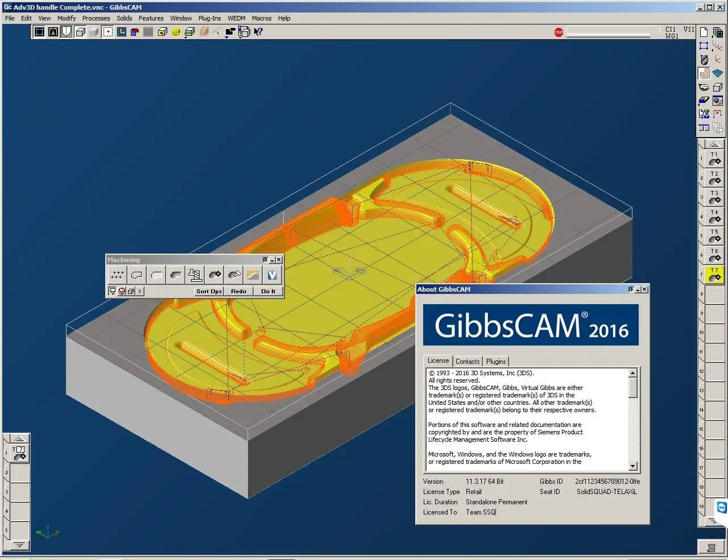The height and width of the screenshot is (560, 728).
Task: Select the T7 process tile at left
Action: 19,453
